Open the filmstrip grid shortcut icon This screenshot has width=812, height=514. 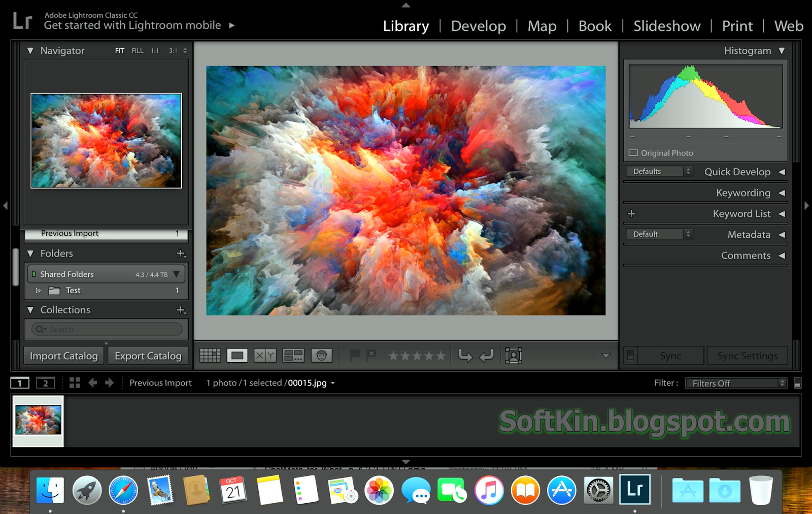coord(75,383)
